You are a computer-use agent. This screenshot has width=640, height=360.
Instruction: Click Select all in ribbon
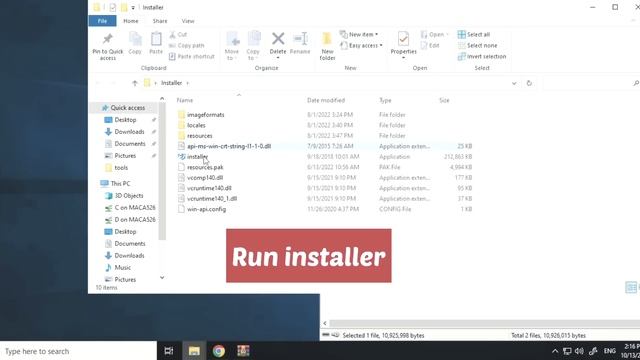tap(474, 35)
